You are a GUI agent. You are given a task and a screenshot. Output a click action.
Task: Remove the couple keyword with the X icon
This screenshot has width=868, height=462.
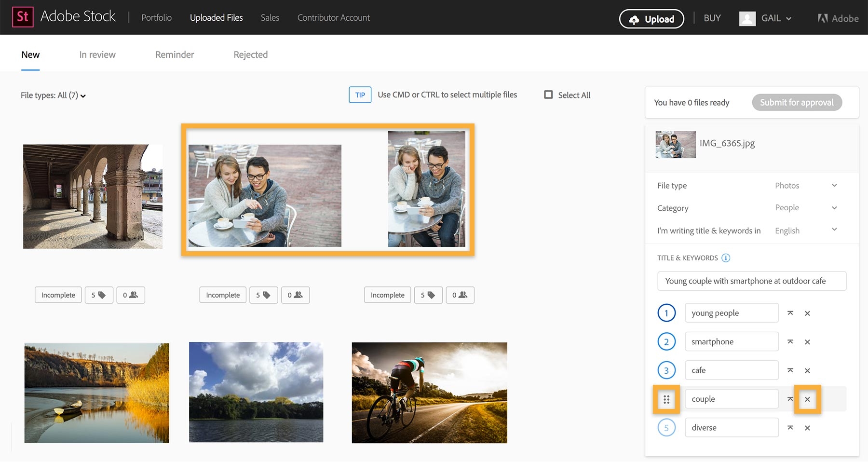click(807, 399)
